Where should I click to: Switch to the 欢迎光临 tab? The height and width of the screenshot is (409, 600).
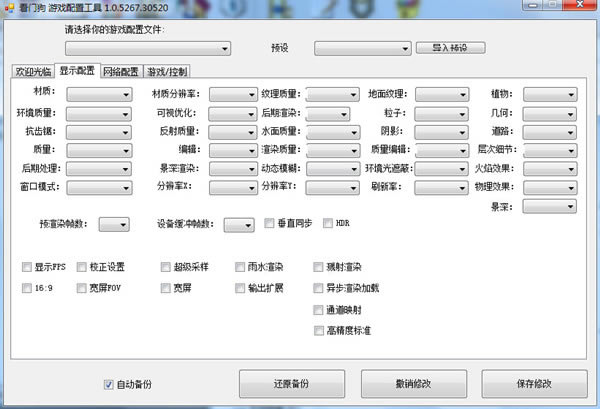coord(32,72)
